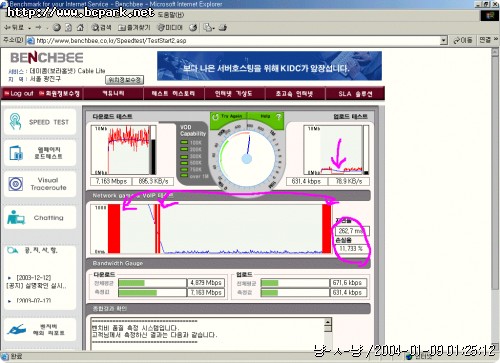500x363 pixels.
Task: Print the page with the Print icon
Action: [x=223, y=28]
